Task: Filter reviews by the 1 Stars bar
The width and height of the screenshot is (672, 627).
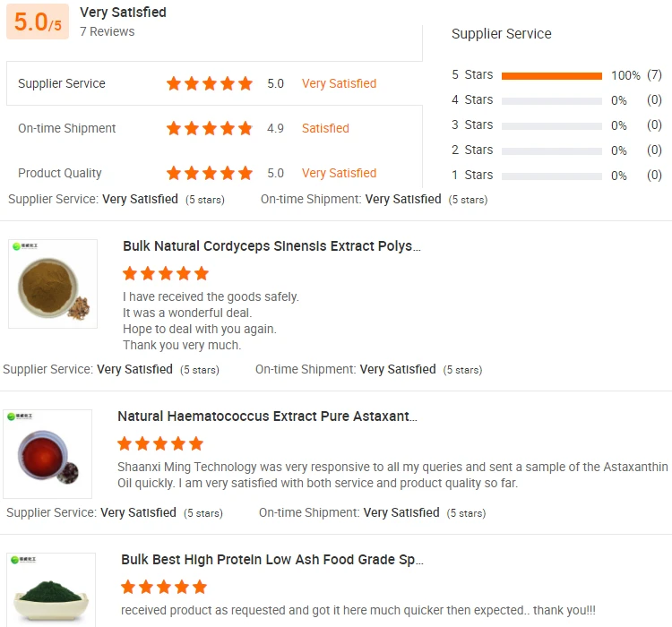Action: (552, 176)
